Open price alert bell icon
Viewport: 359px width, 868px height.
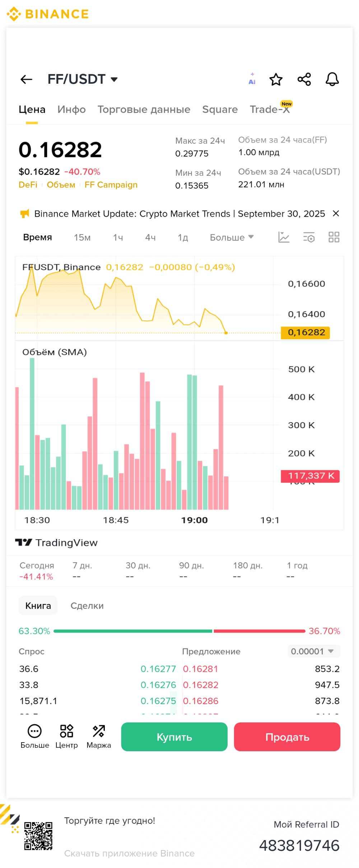pyautogui.click(x=332, y=79)
